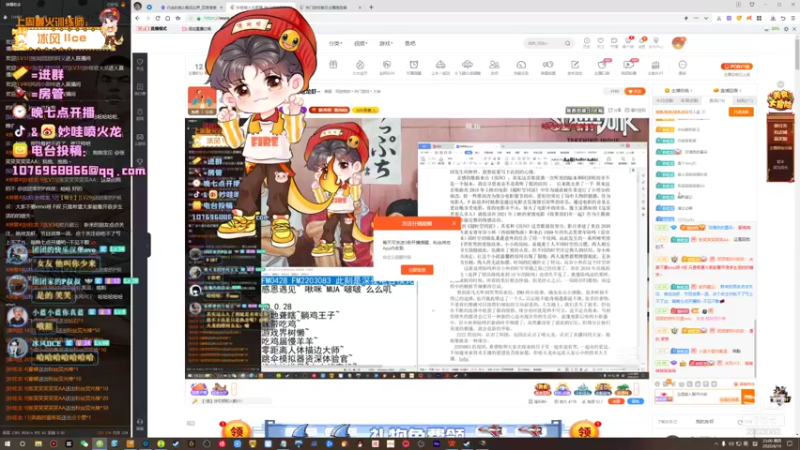Viewport: 800px width, 450px height.
Task: Open the Windows notification center
Action: (790, 444)
